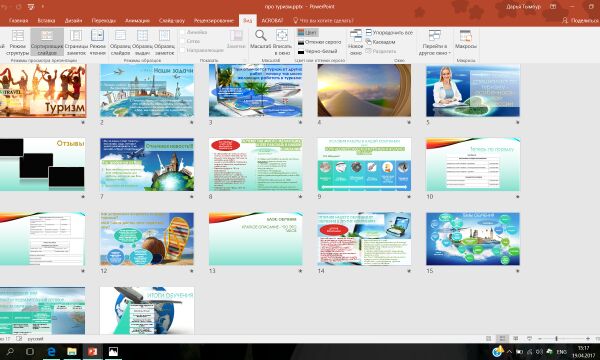Click the Notes (Заметки) ribbon button
Viewport: 600px width, 360px height.
point(236,39)
